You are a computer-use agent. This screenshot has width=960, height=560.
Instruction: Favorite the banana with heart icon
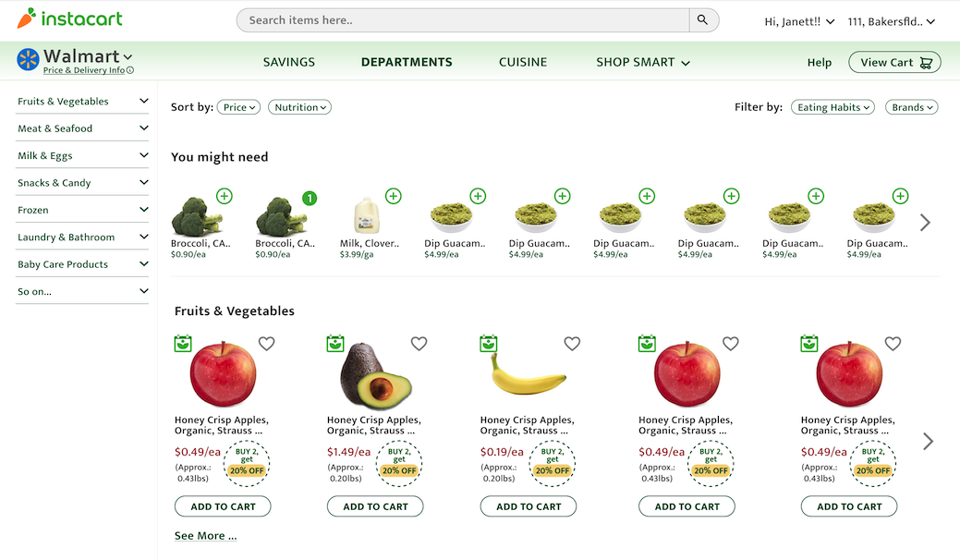pos(572,344)
